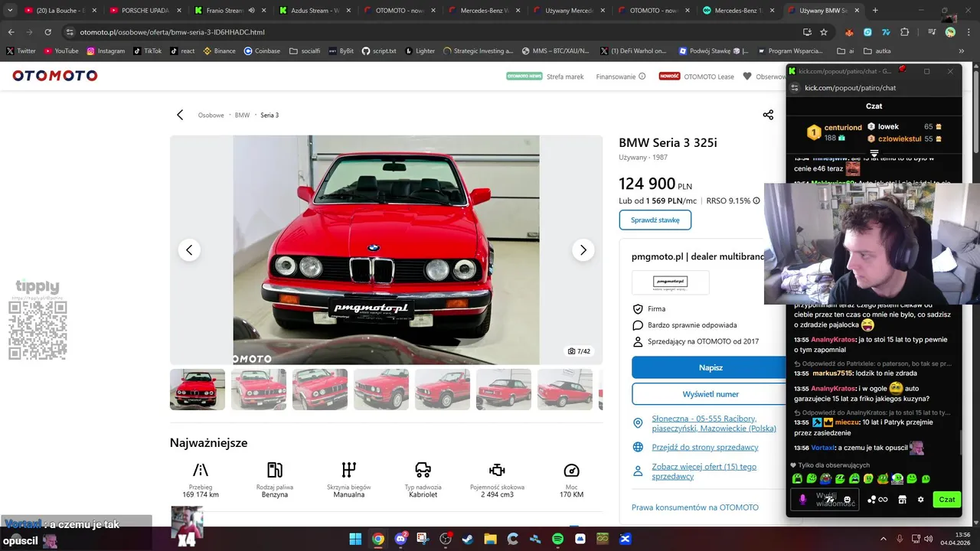Switch to PORSCHE UPADA tab
The image size is (980, 551).
[145, 11]
